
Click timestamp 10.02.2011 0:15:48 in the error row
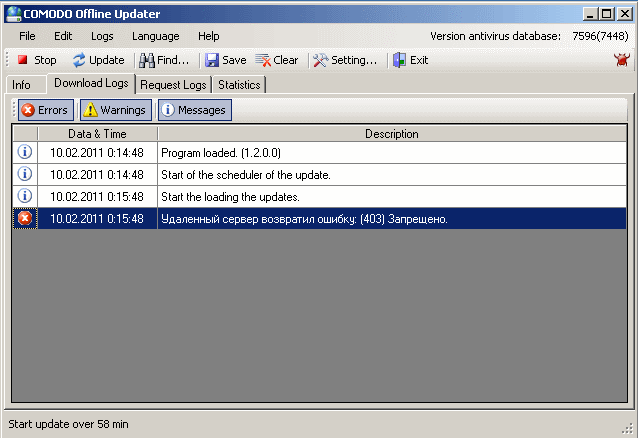point(97,219)
